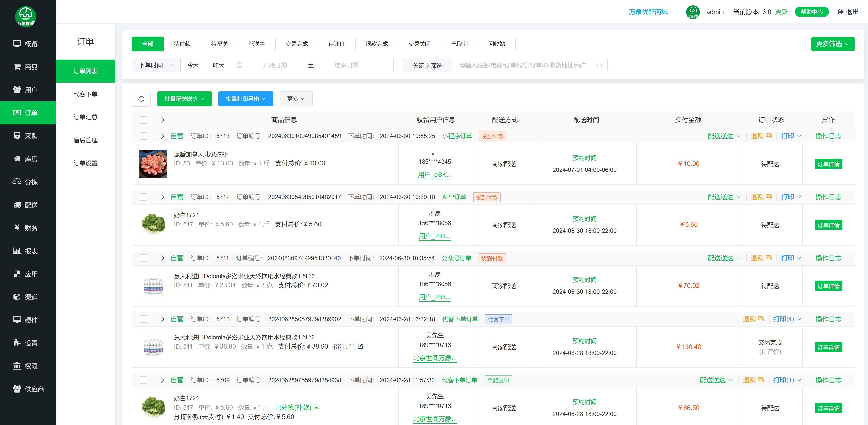Click the 开始日期 start date field

(275, 65)
